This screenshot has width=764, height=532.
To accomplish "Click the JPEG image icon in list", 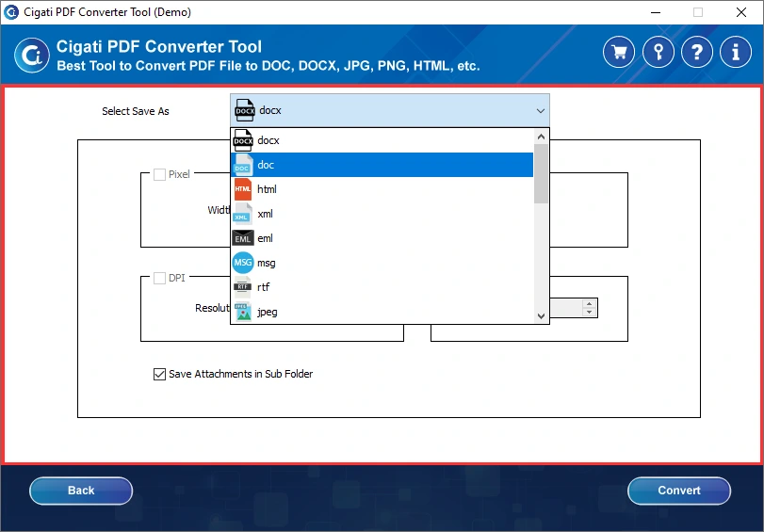I will coord(243,312).
